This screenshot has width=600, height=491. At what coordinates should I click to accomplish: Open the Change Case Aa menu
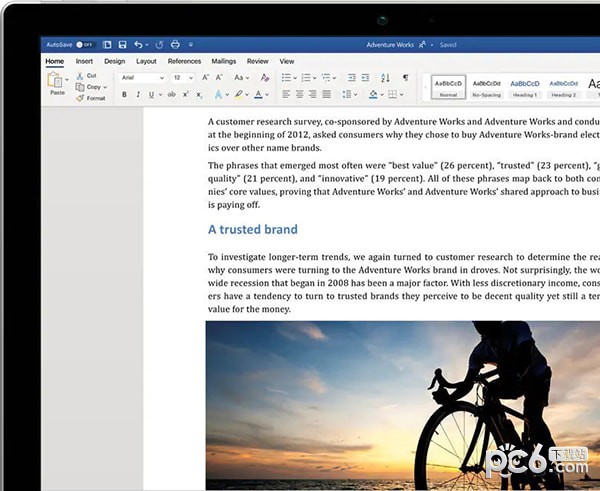pos(241,78)
